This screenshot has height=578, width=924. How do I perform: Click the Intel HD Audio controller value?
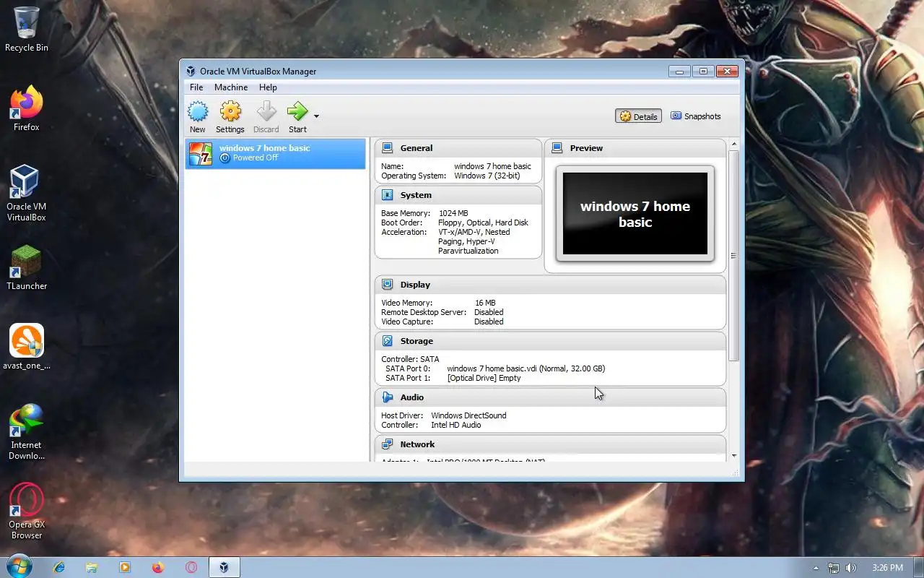coord(456,425)
